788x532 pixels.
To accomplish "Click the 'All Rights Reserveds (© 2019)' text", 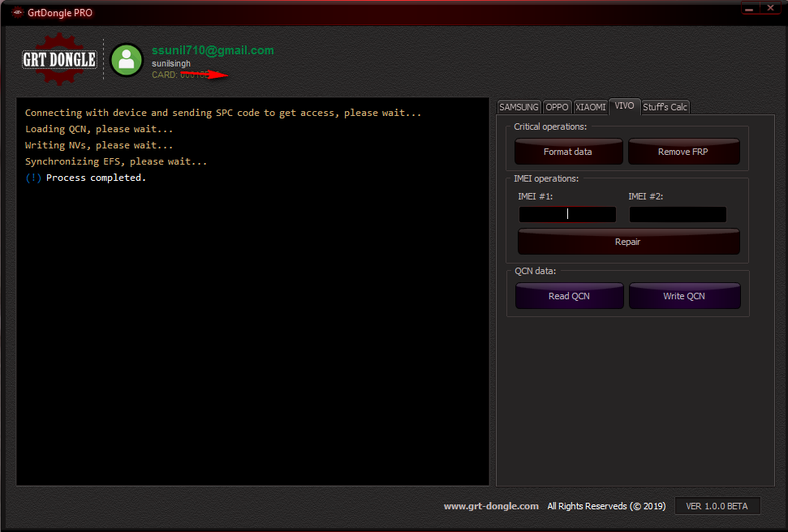I will (x=606, y=506).
